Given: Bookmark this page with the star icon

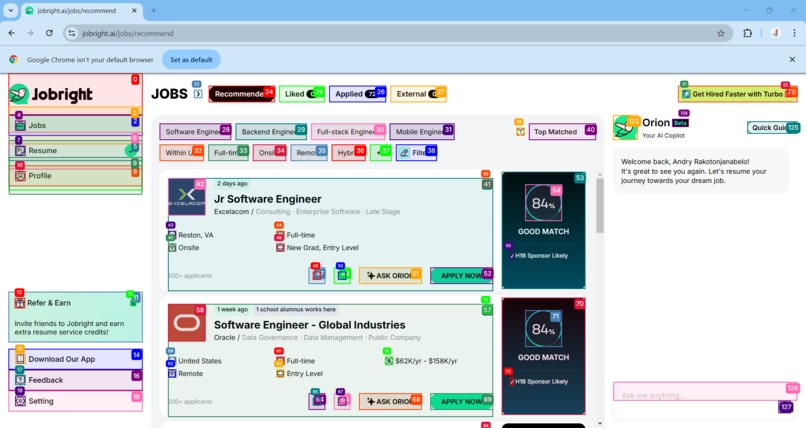Looking at the screenshot, I should click(x=721, y=33).
